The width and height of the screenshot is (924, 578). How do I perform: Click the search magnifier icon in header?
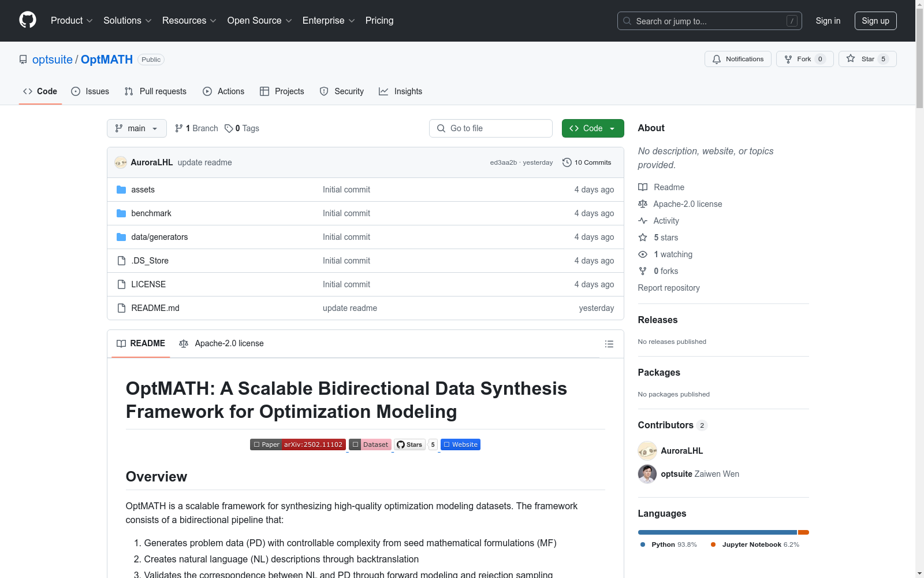tap(627, 21)
